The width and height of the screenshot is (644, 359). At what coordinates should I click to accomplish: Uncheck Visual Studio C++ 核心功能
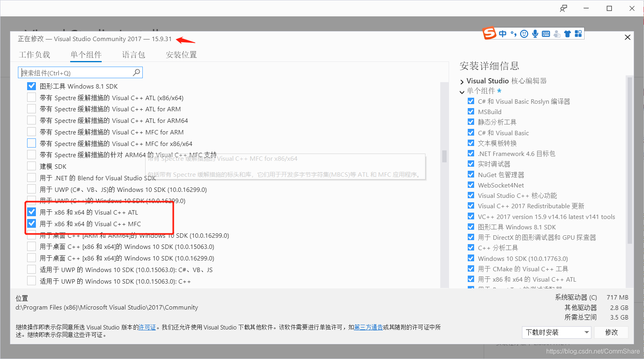pyautogui.click(x=471, y=195)
